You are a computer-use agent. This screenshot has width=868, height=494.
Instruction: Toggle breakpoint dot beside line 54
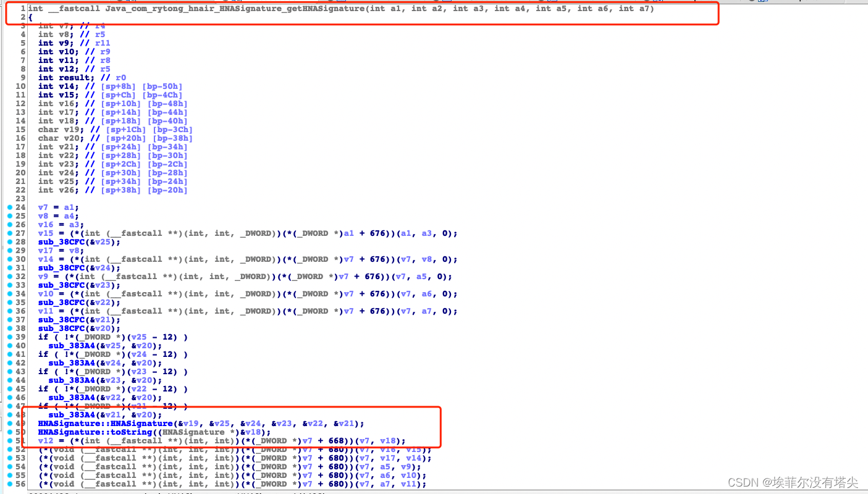(9, 467)
